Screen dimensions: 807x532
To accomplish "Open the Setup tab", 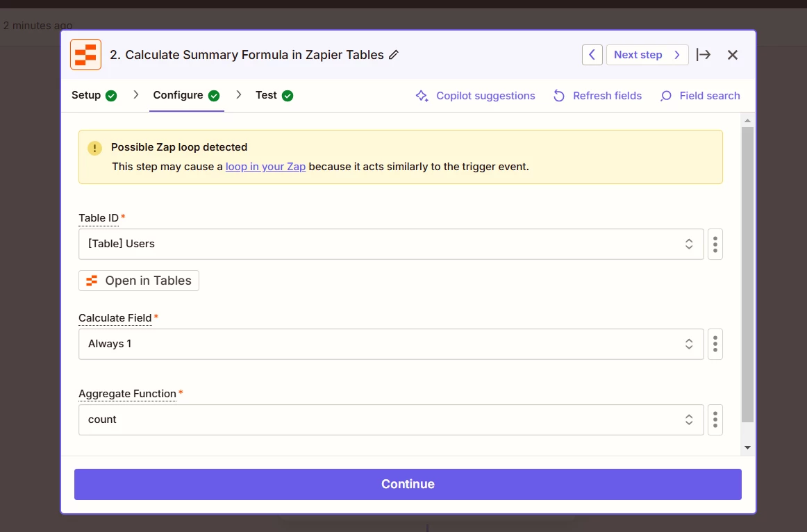I will (x=94, y=95).
